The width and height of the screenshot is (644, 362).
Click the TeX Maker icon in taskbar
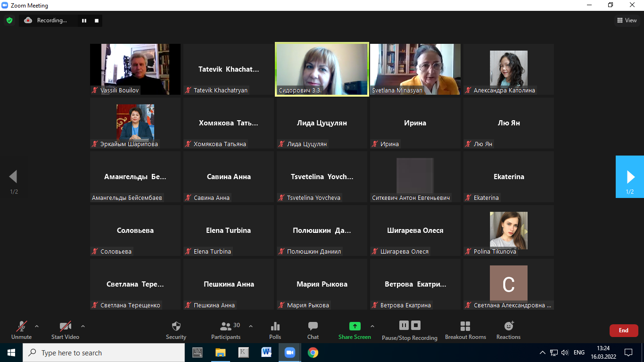coord(197,353)
